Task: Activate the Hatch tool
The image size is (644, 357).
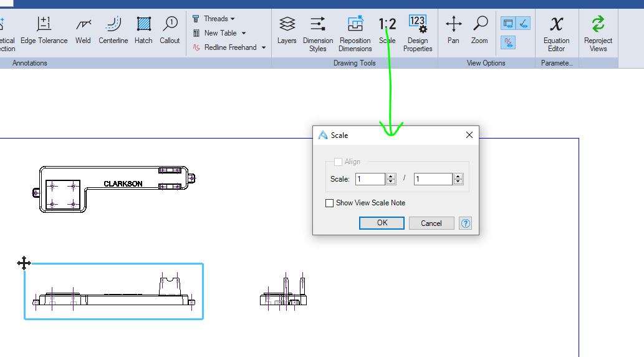Action: coord(143,30)
